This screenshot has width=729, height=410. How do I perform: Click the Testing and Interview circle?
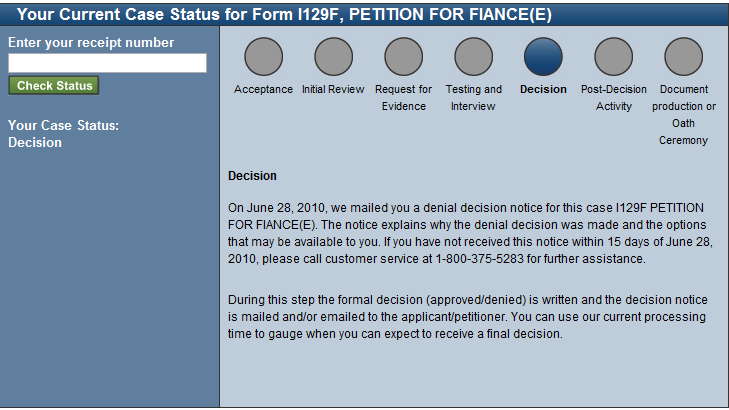coord(473,57)
